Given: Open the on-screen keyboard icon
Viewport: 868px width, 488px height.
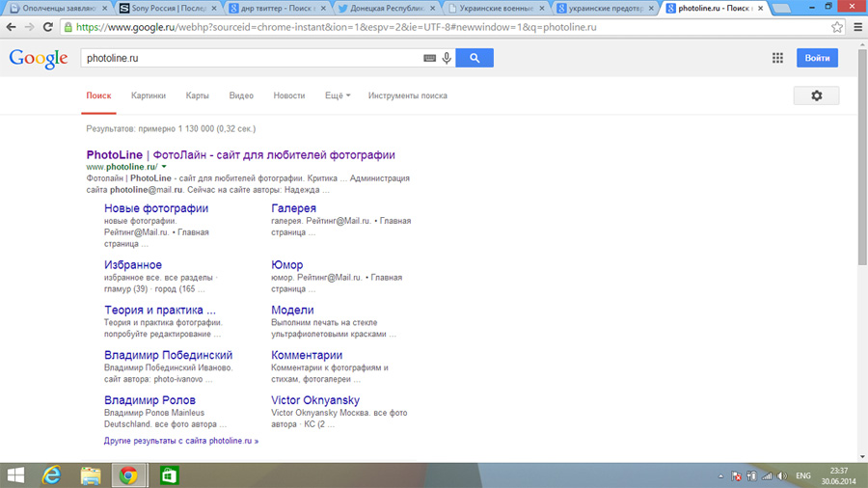Looking at the screenshot, I should tap(429, 58).
